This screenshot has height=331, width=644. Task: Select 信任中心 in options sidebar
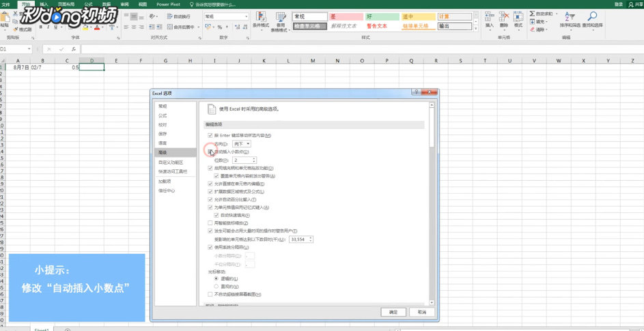click(176, 190)
